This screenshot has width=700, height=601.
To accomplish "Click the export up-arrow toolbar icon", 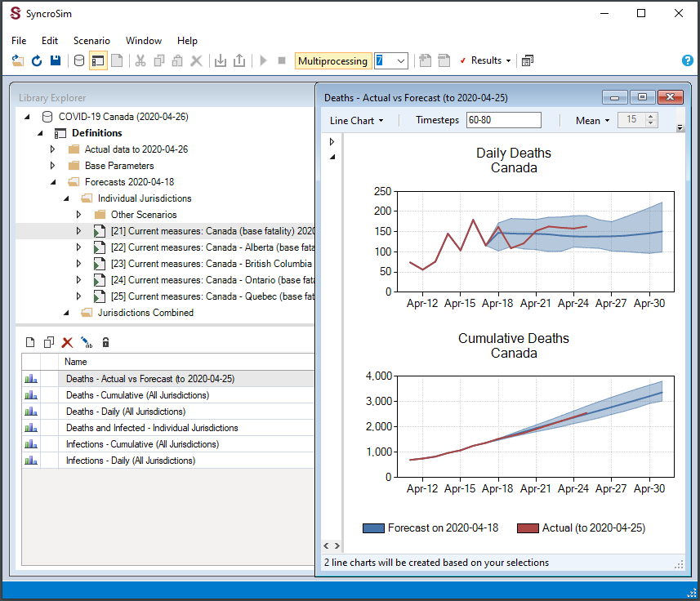I will point(239,60).
